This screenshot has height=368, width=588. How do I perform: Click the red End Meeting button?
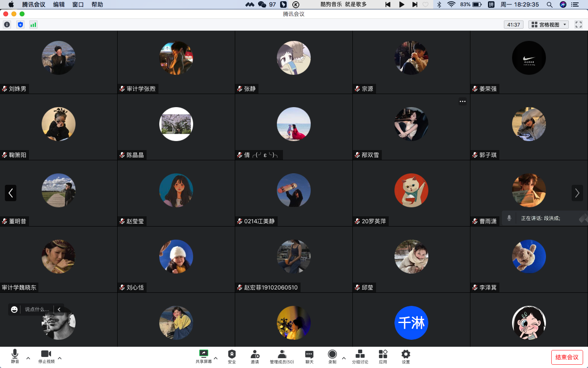pyautogui.click(x=567, y=357)
